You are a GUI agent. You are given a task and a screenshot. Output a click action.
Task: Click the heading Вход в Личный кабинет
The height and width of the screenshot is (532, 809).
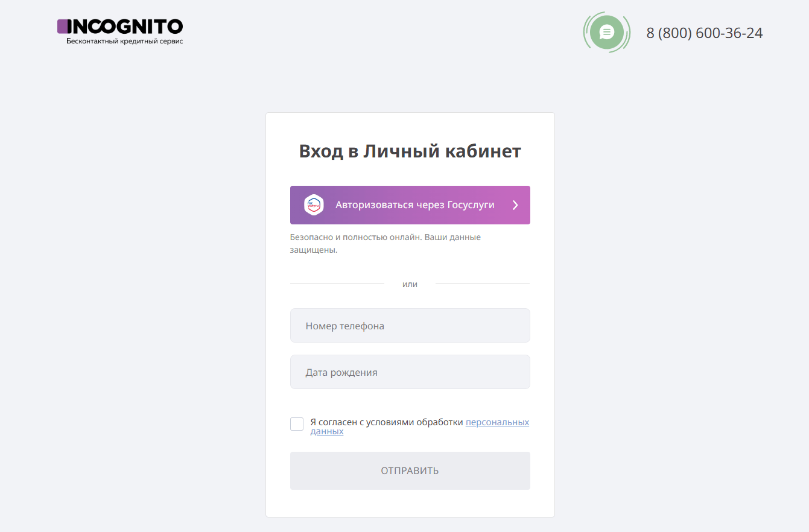pos(410,151)
